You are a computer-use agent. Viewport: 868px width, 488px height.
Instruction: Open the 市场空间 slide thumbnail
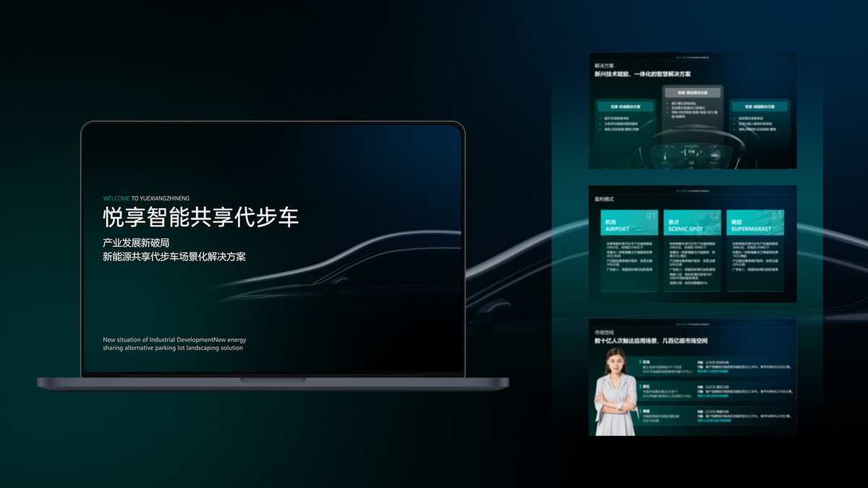click(x=692, y=377)
